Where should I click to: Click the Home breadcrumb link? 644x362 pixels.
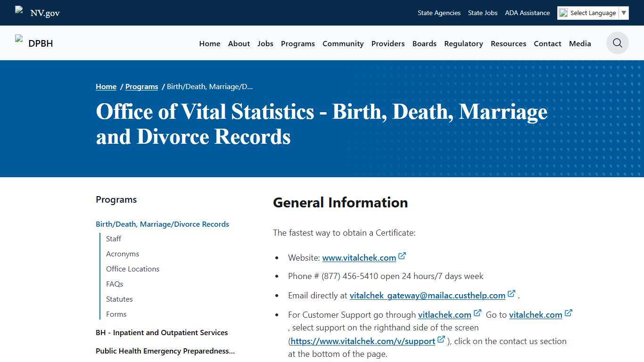click(x=106, y=86)
